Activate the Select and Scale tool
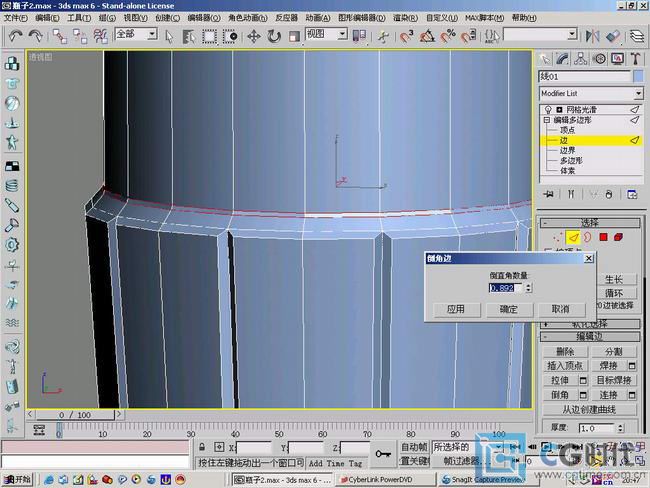 pos(294,36)
